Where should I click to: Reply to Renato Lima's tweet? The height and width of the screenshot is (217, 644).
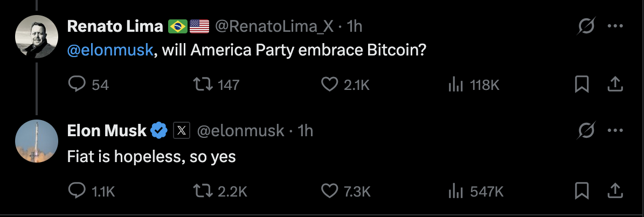pos(76,85)
